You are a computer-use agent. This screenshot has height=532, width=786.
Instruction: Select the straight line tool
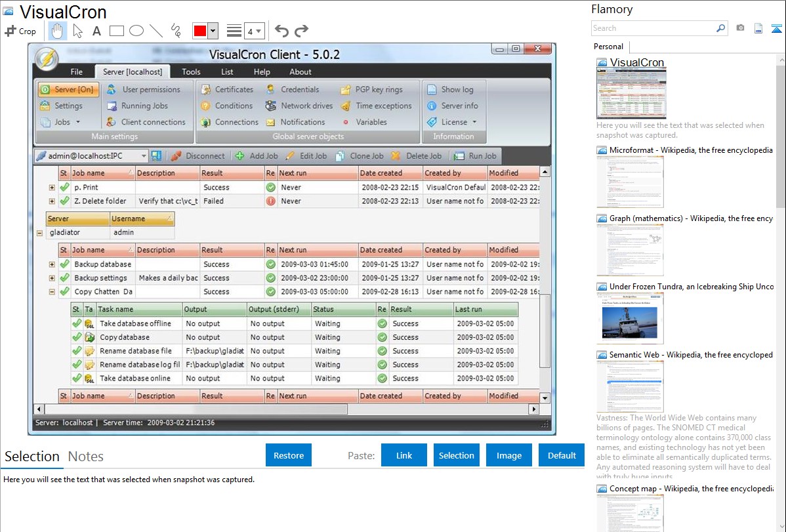click(x=155, y=31)
